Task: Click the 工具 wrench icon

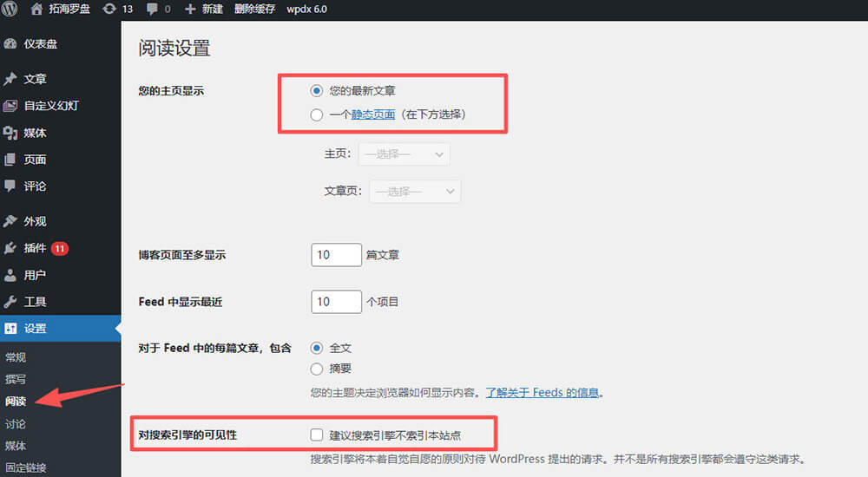Action: 10,302
